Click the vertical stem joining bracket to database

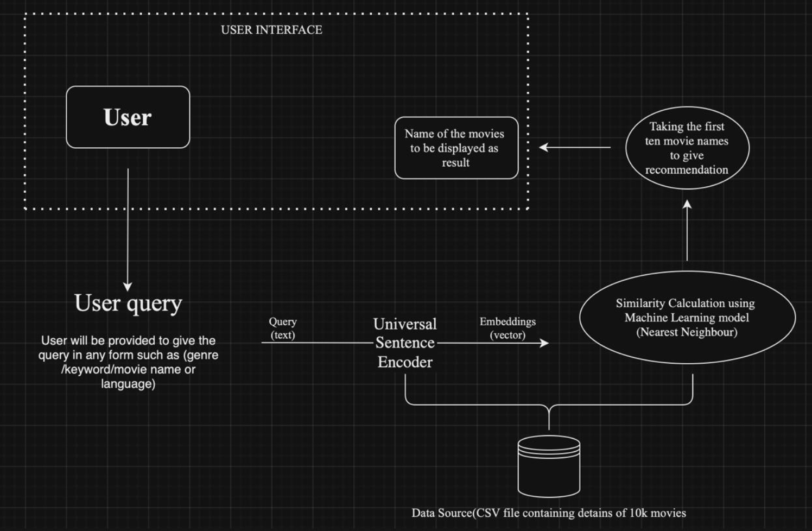pyautogui.click(x=549, y=419)
